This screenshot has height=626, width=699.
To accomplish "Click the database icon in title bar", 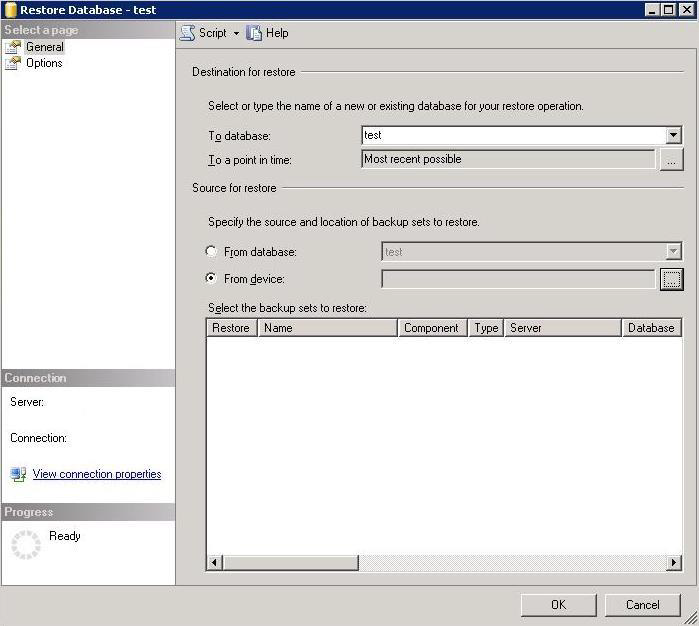I will (10, 9).
